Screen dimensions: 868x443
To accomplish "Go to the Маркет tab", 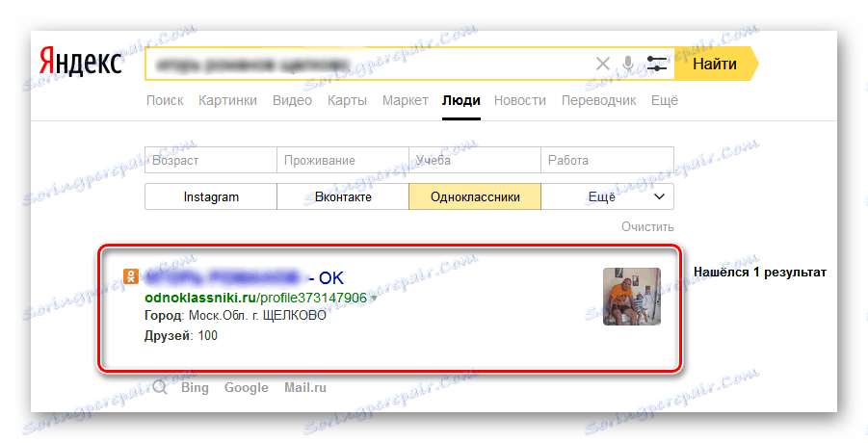I will pos(406,101).
